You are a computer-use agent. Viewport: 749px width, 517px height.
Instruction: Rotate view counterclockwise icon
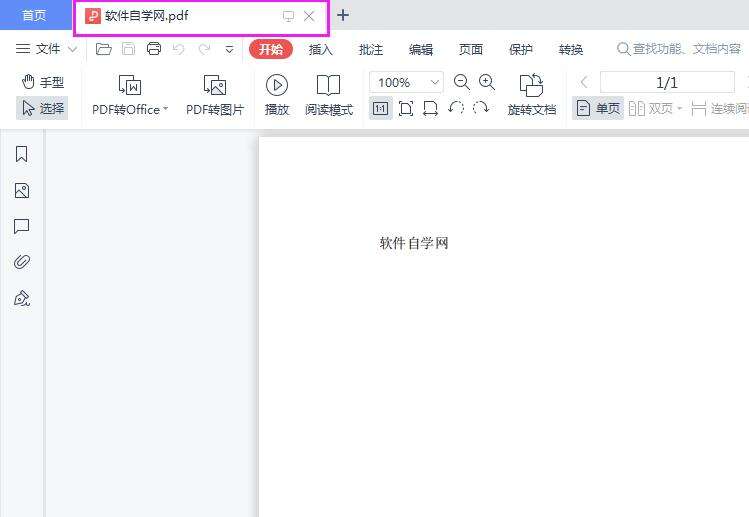point(456,108)
